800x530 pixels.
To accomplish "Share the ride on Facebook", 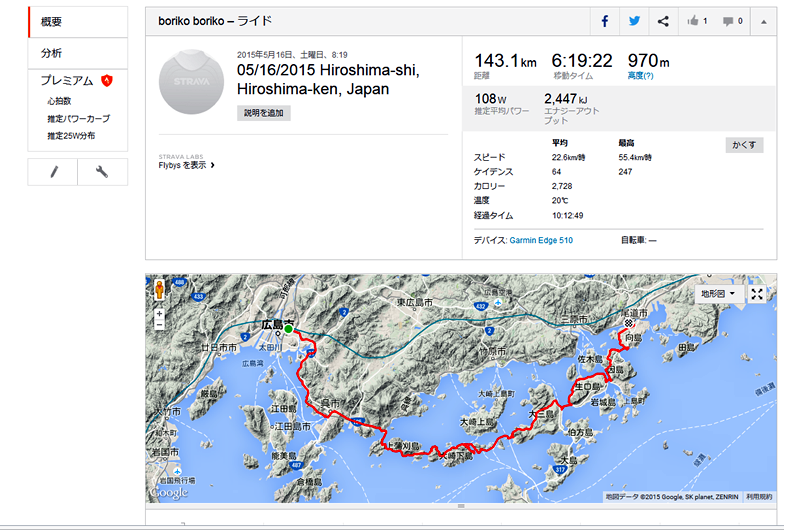I will pyautogui.click(x=605, y=21).
